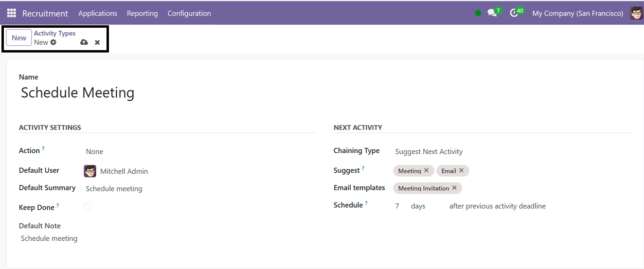This screenshot has height=269, width=644.
Task: Open the Configuration menu
Action: [x=189, y=13]
